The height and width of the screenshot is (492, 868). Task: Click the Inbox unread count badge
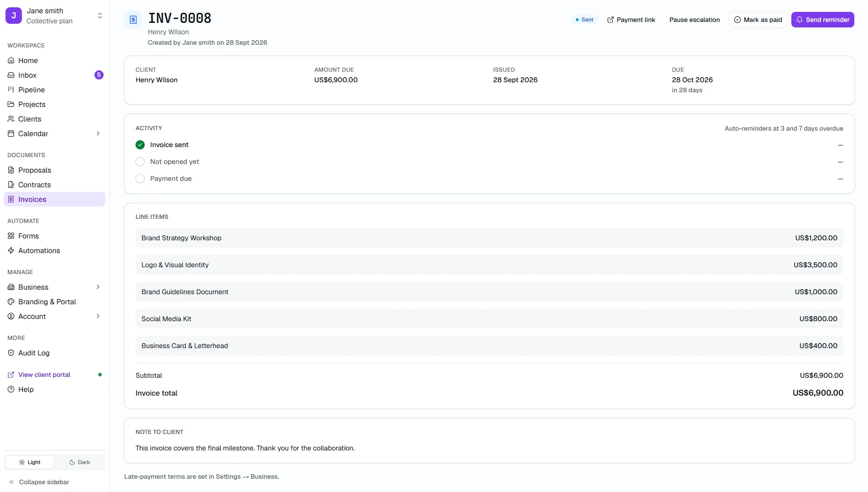99,75
